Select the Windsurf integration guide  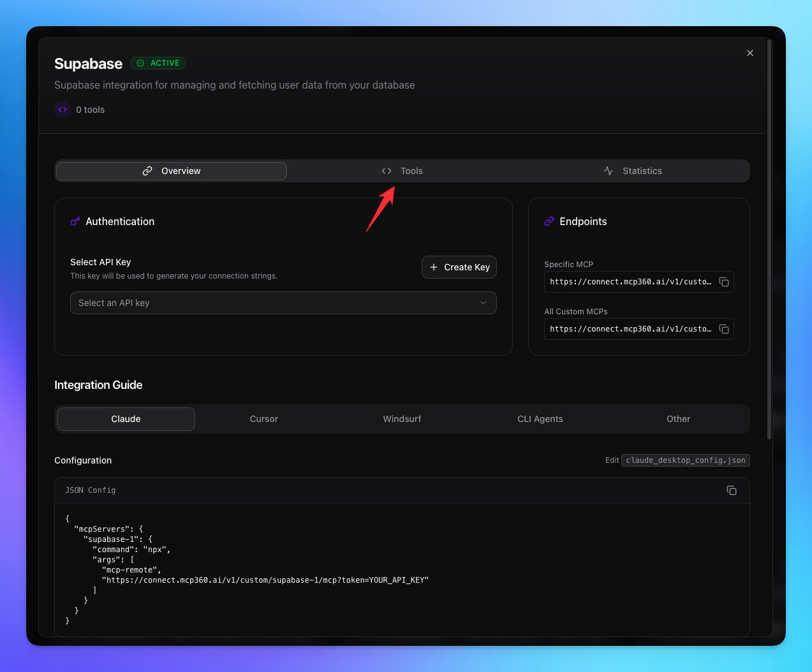coord(402,419)
